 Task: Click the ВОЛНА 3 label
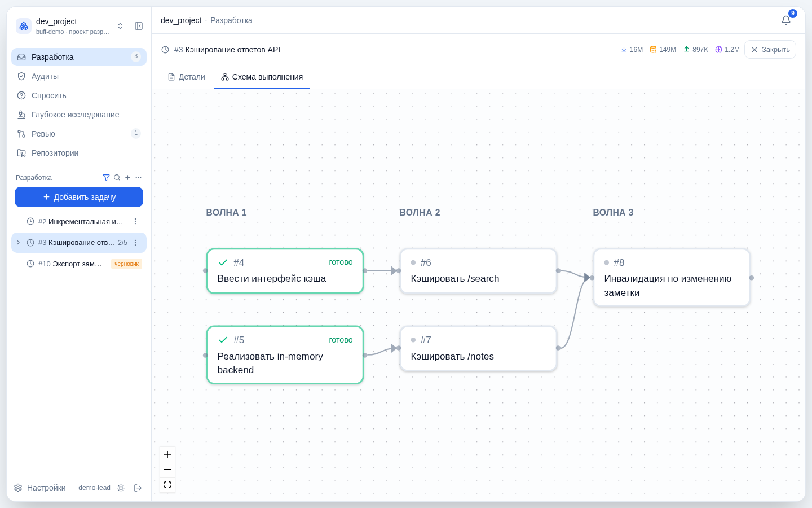613,213
